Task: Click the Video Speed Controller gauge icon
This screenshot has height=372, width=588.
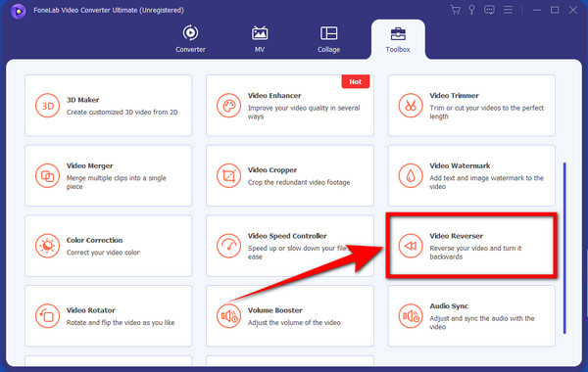Action: point(228,246)
